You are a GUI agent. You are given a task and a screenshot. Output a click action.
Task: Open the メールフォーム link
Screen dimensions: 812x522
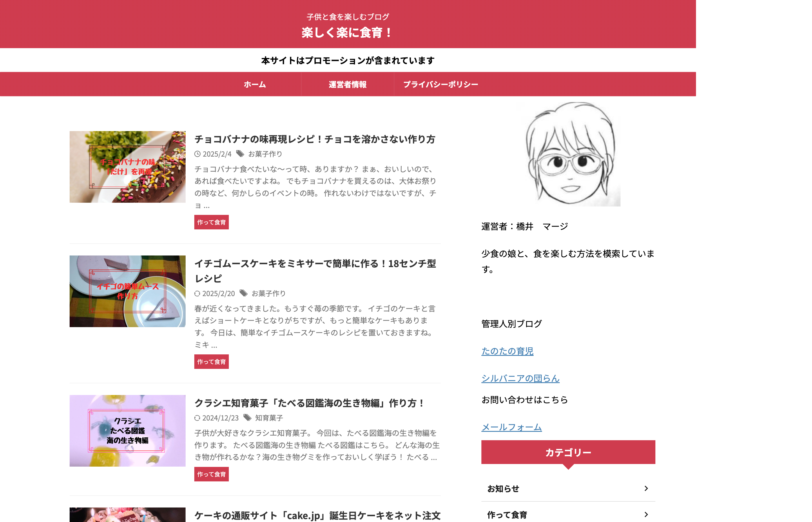tap(511, 427)
